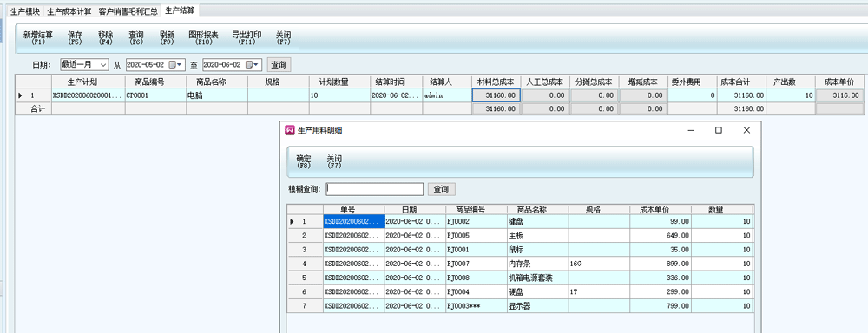Click the 产出数 column header

[x=791, y=82]
